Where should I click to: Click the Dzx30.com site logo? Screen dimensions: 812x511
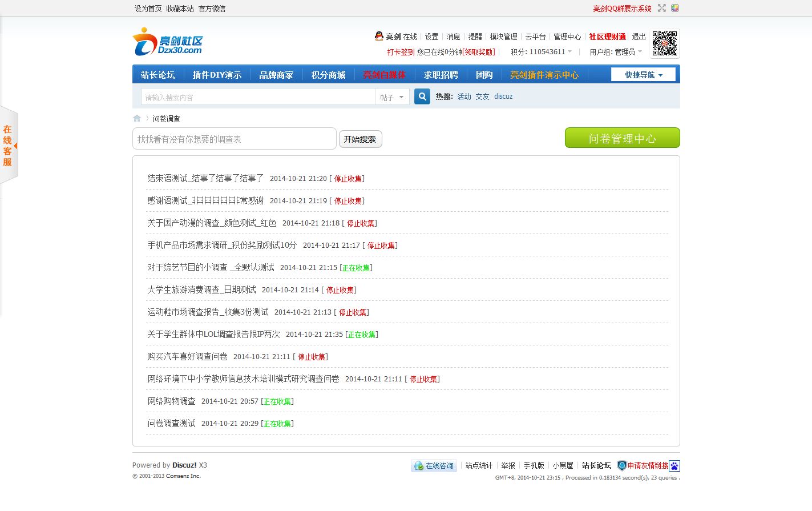tap(168, 42)
